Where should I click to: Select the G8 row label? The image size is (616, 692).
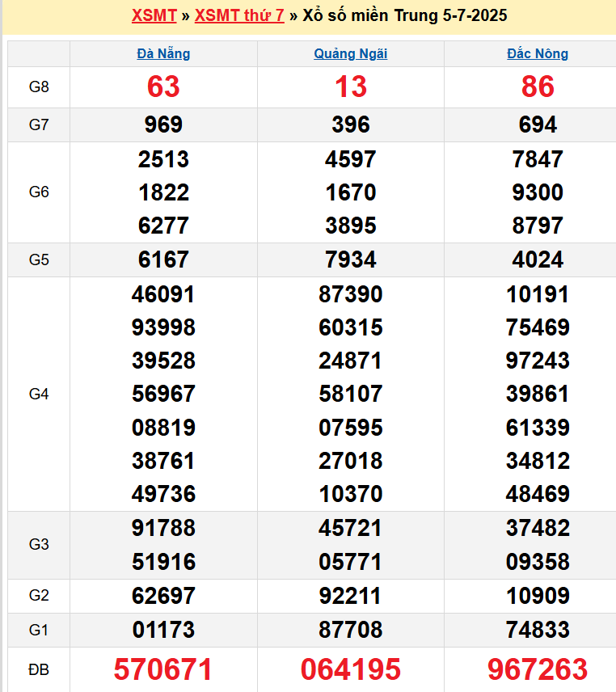point(39,87)
